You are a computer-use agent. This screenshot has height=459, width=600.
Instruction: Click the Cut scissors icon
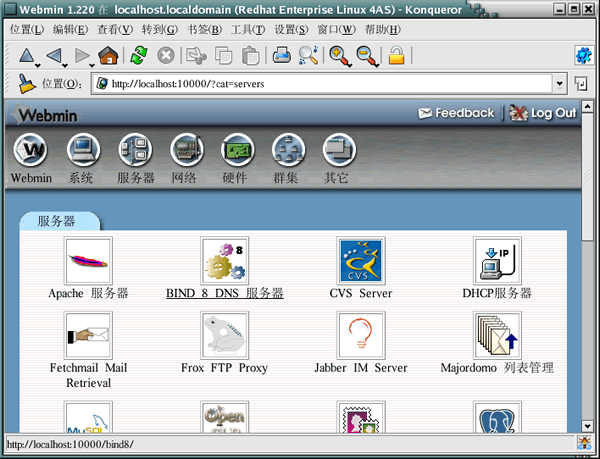[196, 56]
